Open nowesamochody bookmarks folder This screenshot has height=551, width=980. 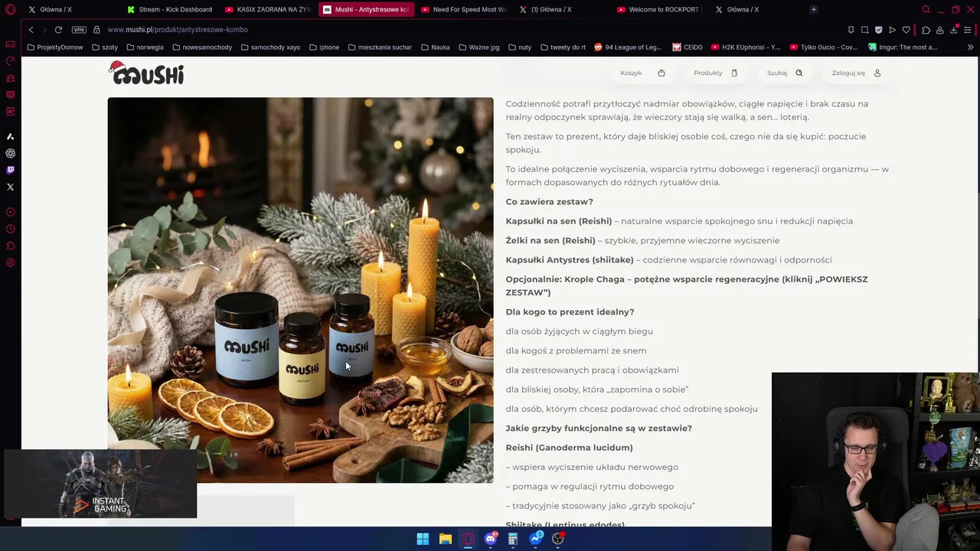pyautogui.click(x=202, y=47)
